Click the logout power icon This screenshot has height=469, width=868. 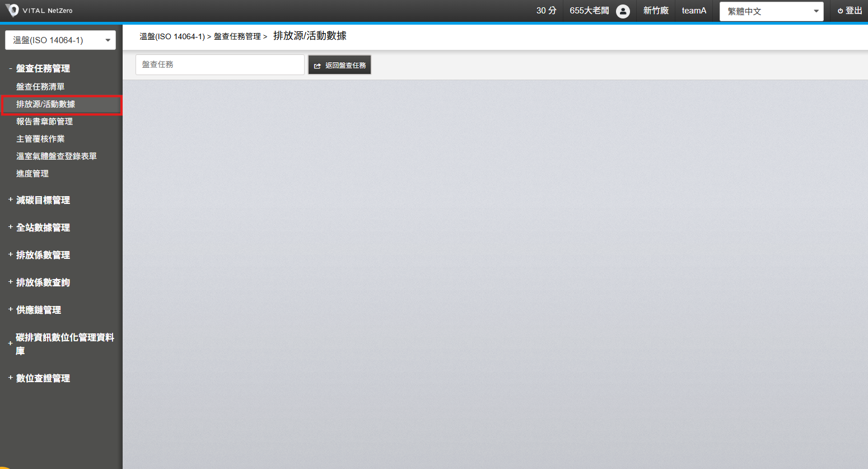[840, 11]
